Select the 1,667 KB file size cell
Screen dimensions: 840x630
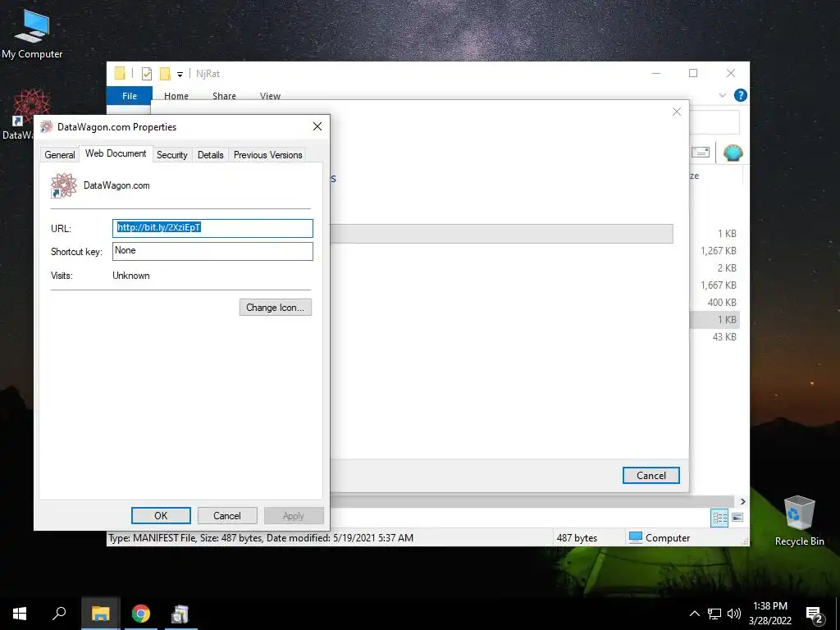pyautogui.click(x=719, y=285)
